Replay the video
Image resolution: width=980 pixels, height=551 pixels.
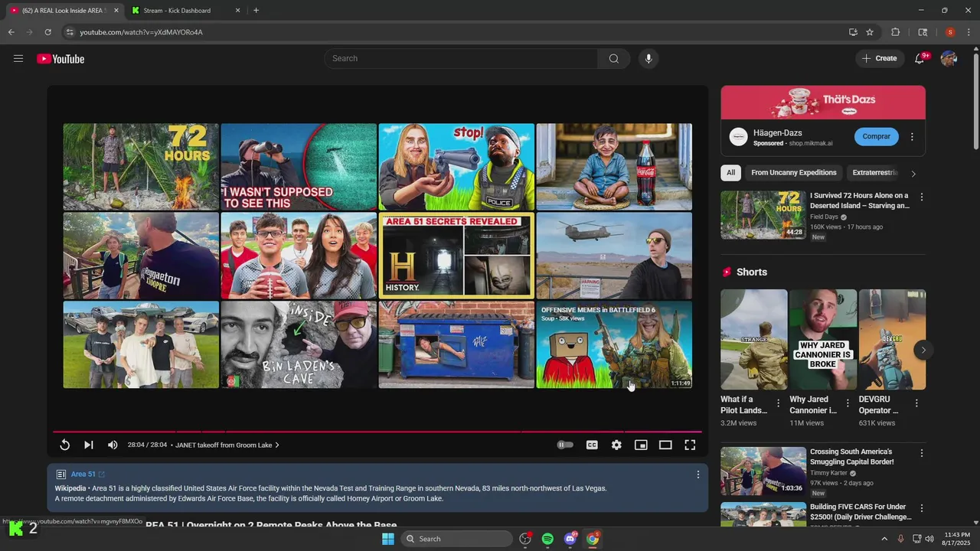point(64,445)
